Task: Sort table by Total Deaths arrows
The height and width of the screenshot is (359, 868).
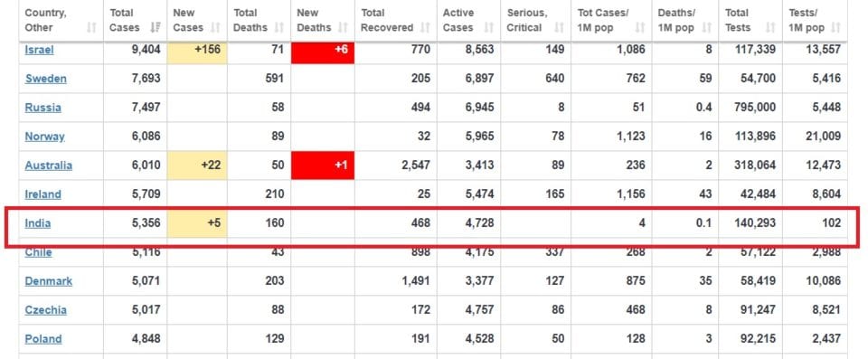Action: point(279,28)
